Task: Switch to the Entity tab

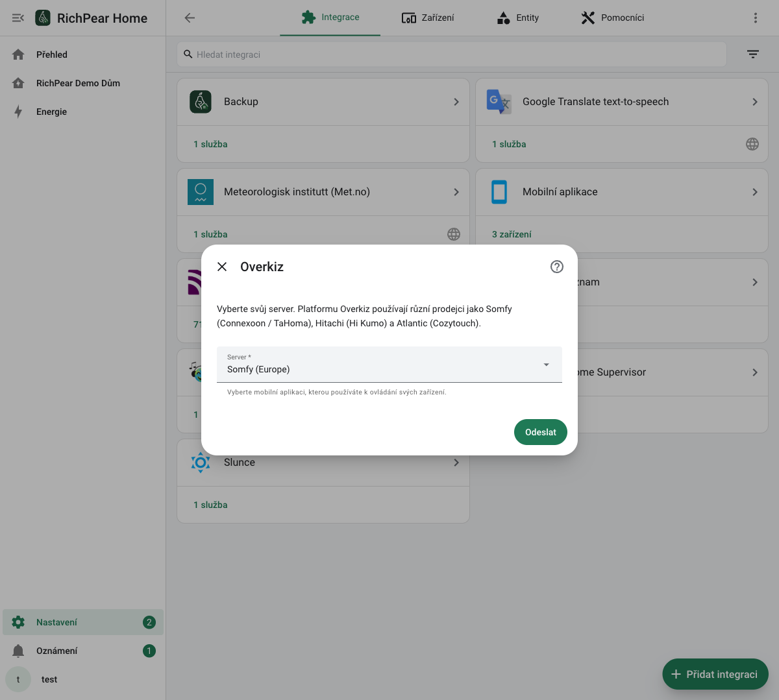Action: pos(517,18)
